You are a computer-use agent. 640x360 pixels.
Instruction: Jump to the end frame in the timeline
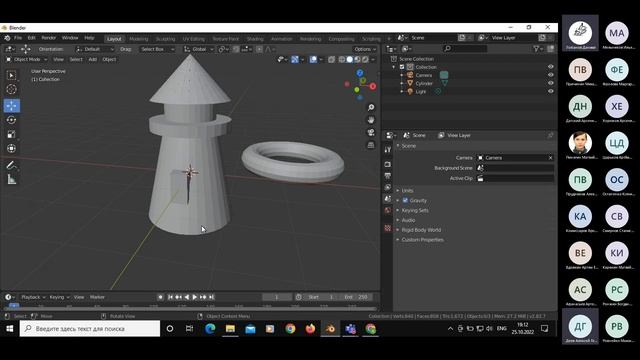[211, 297]
